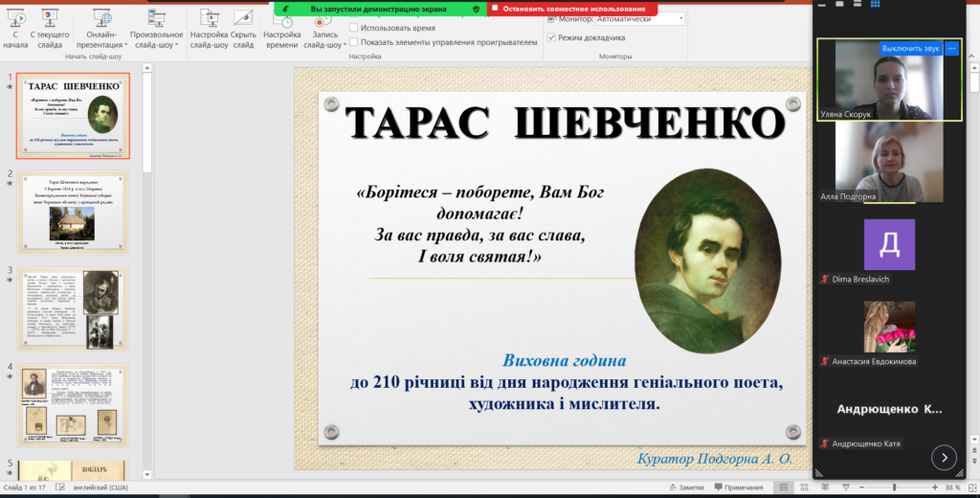
Task: Click the Онлайн-презентация button
Action: (101, 30)
